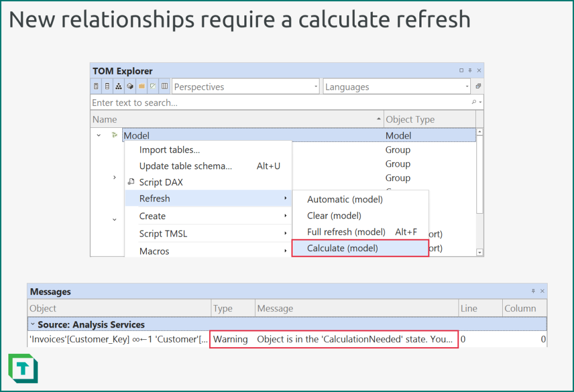Toggle the hierarchy view icon in toolbar
The width and height of the screenshot is (574, 392).
[118, 87]
